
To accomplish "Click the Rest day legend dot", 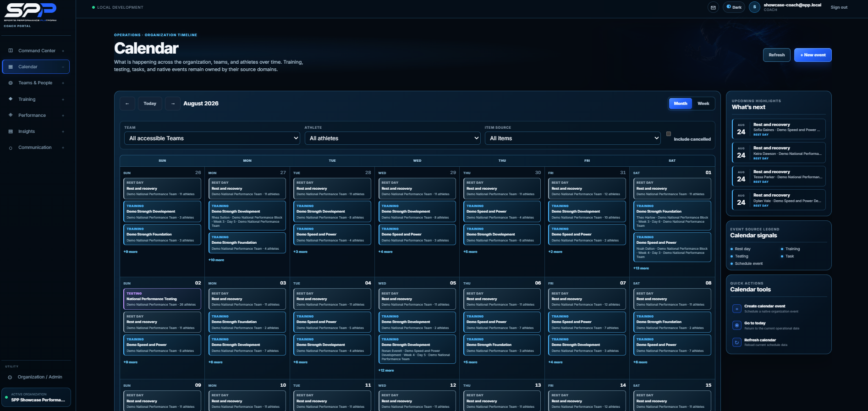I will pyautogui.click(x=732, y=249).
